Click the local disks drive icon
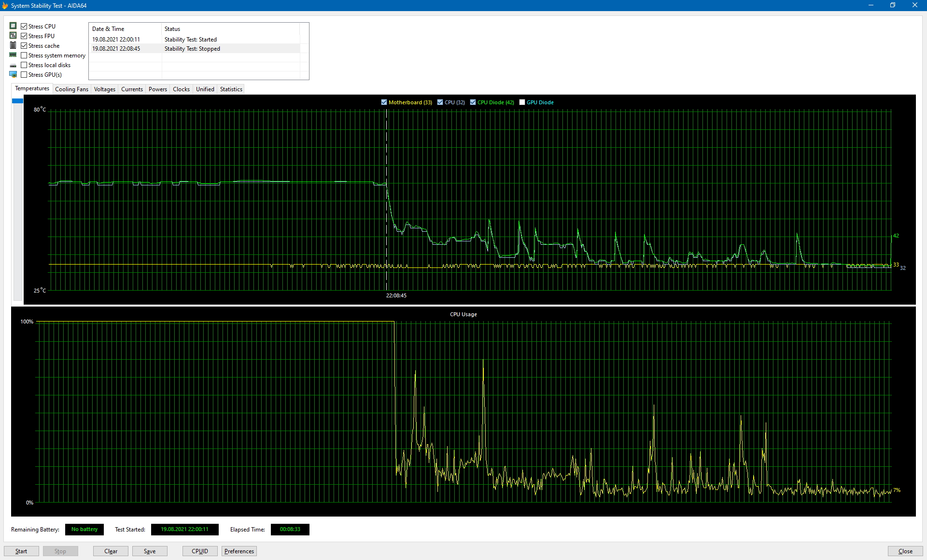The width and height of the screenshot is (927, 560). point(13,65)
